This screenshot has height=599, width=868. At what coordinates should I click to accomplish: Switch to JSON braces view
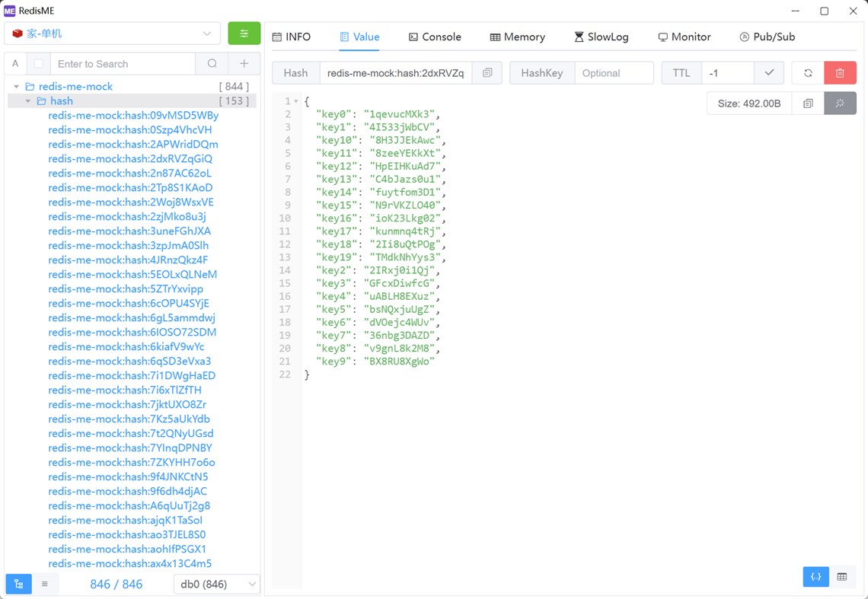(816, 577)
